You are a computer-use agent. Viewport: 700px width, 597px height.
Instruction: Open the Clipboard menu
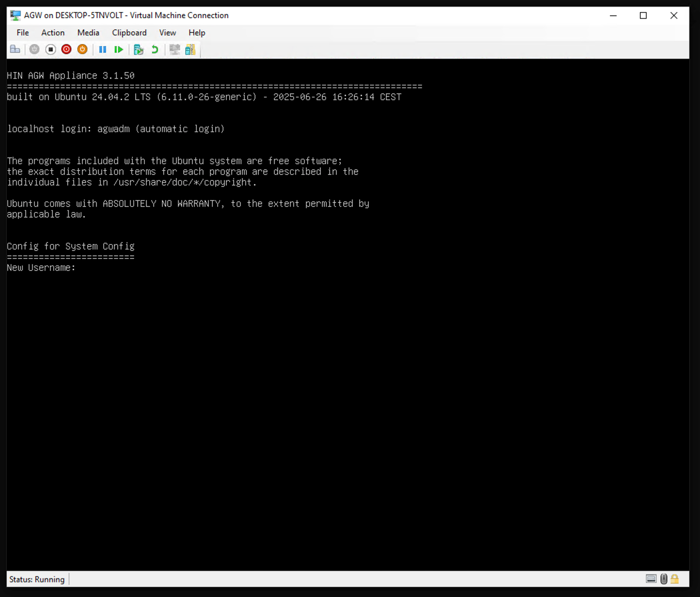pyautogui.click(x=129, y=32)
